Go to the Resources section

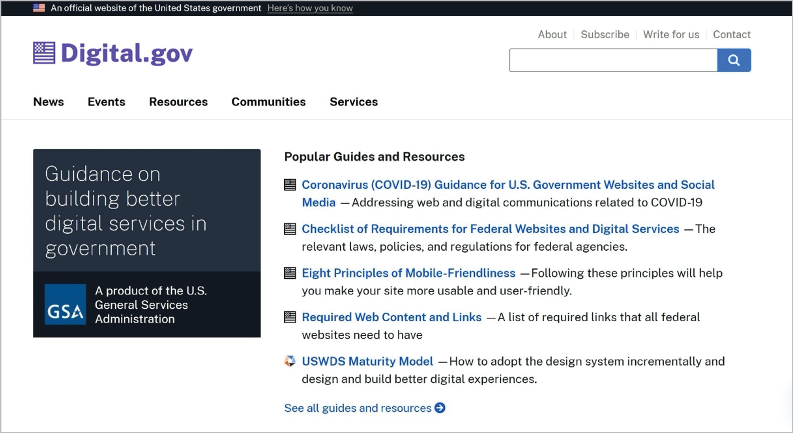point(178,102)
